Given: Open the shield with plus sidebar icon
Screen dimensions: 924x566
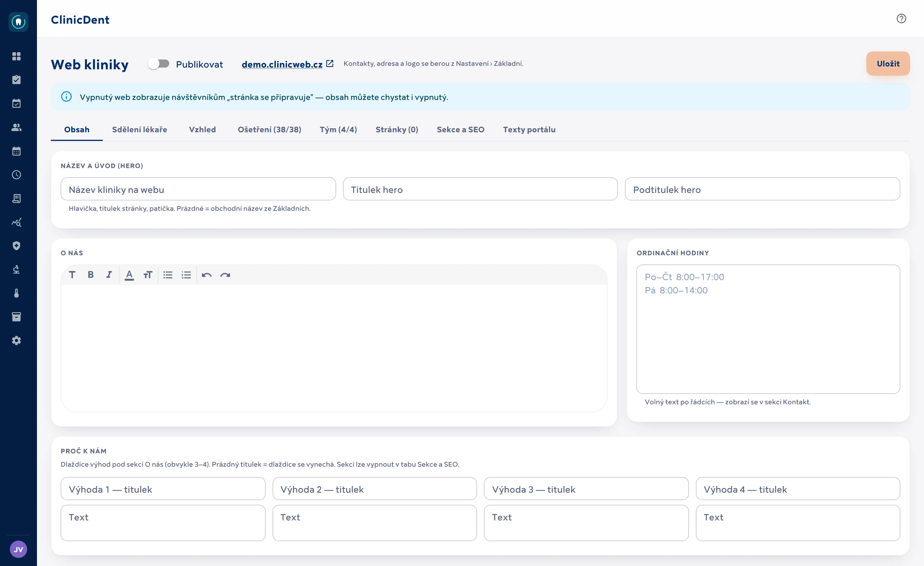Looking at the screenshot, I should 16,246.
